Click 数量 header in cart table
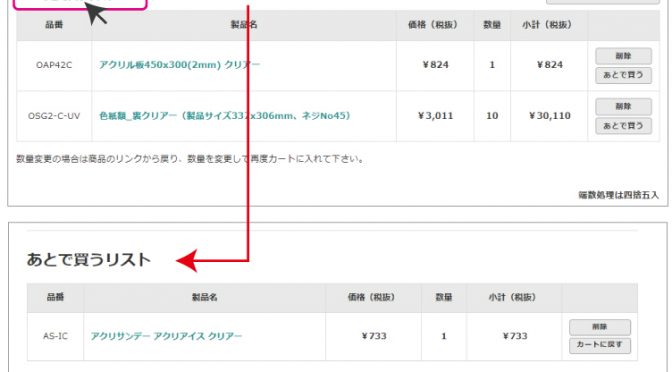Viewport: 672px width, 372px height. [492, 25]
